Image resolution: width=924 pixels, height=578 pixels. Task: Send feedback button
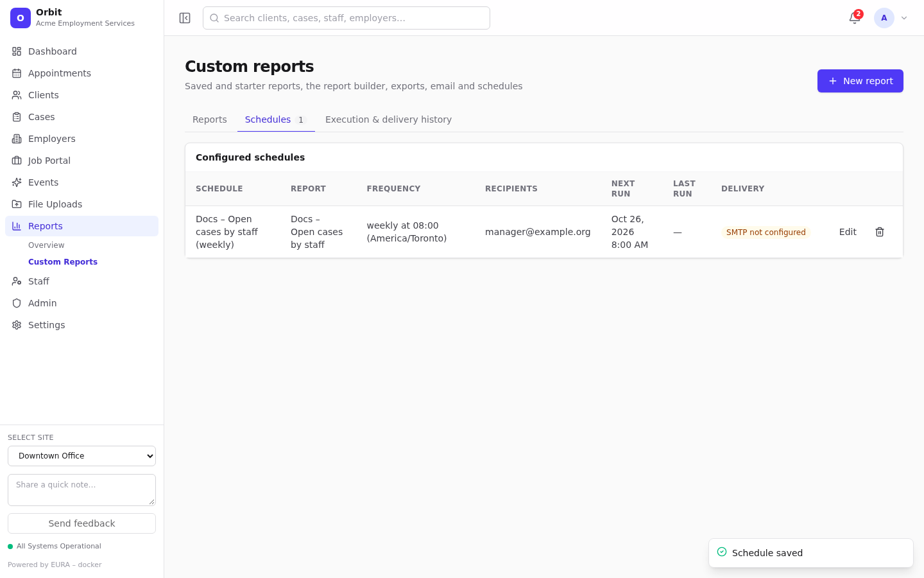(81, 523)
